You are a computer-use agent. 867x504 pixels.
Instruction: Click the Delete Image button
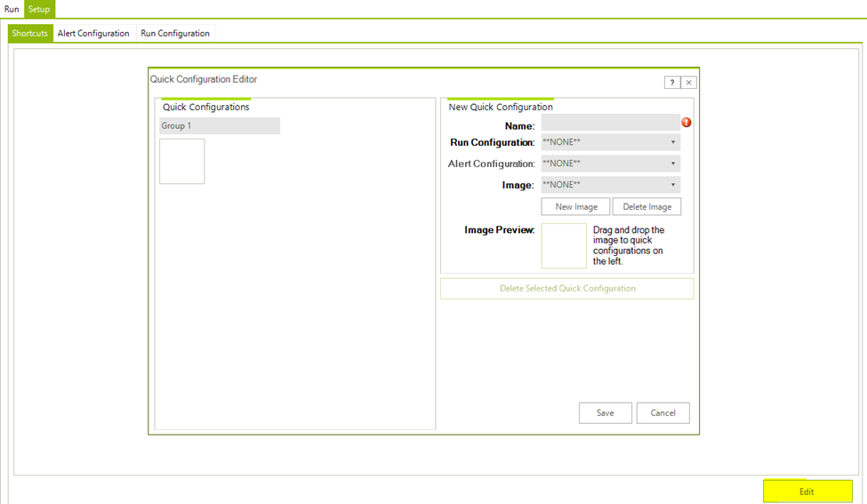coord(646,206)
